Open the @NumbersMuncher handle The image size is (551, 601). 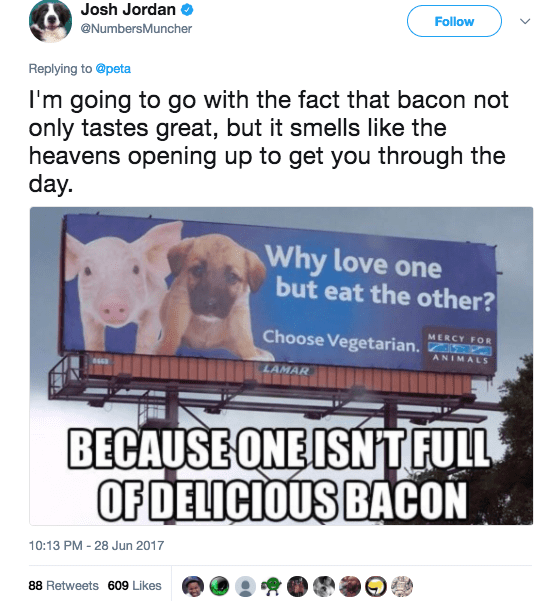point(136,29)
